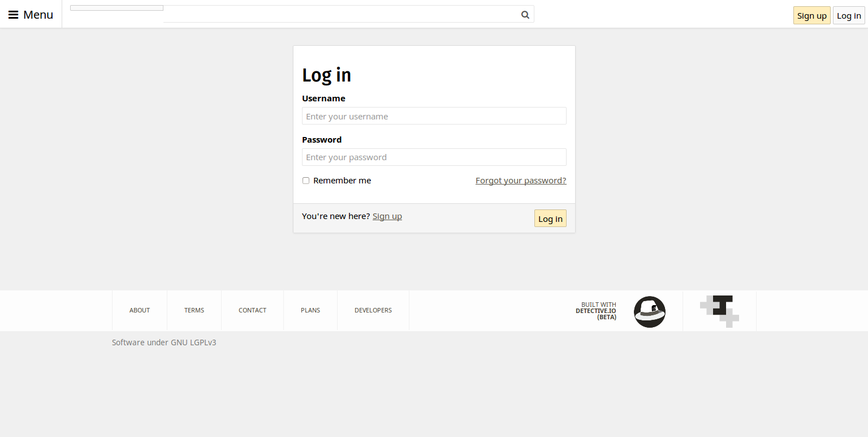Screen dimensions: 868x437
Task: Open the DEVELOPERS footer page
Action: 373,310
